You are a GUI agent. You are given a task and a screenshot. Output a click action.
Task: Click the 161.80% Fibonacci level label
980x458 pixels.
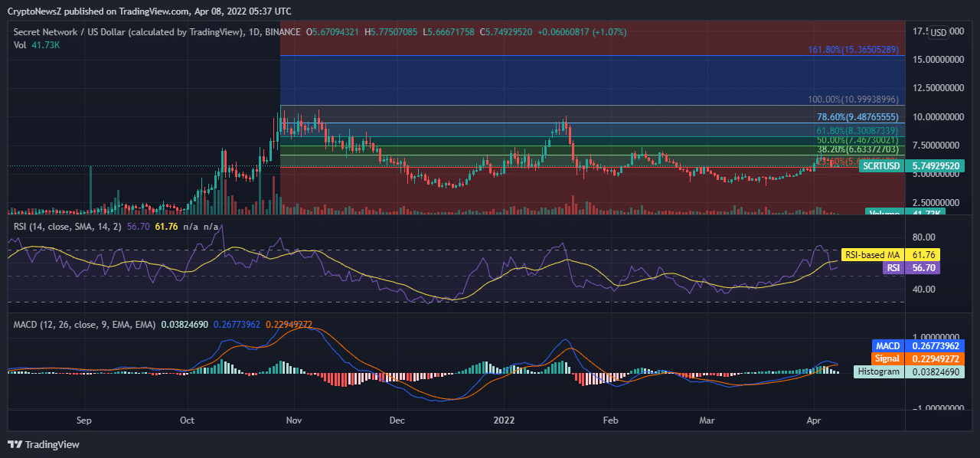[854, 50]
